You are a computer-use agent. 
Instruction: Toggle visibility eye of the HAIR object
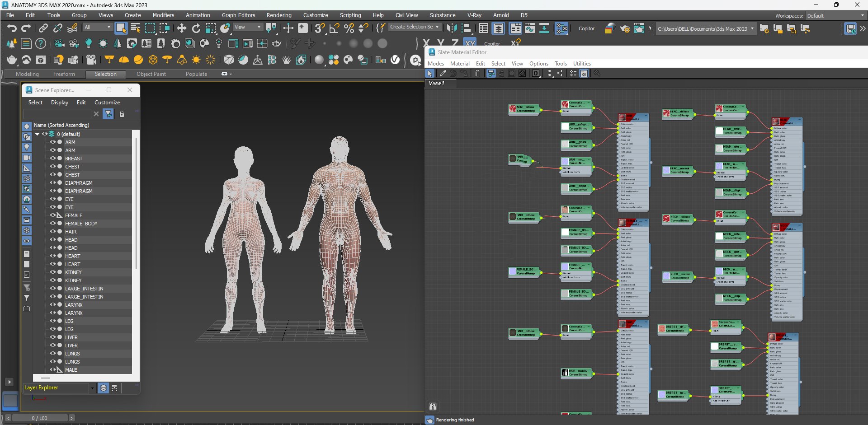[53, 232]
